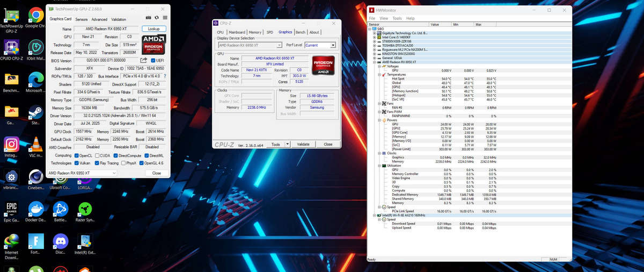Switch to Sensors tab in GPU-Z
The height and width of the screenshot is (272, 644).
82,19
